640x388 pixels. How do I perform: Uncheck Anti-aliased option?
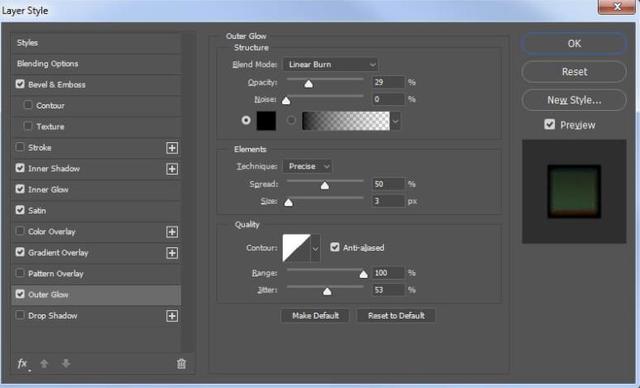335,247
